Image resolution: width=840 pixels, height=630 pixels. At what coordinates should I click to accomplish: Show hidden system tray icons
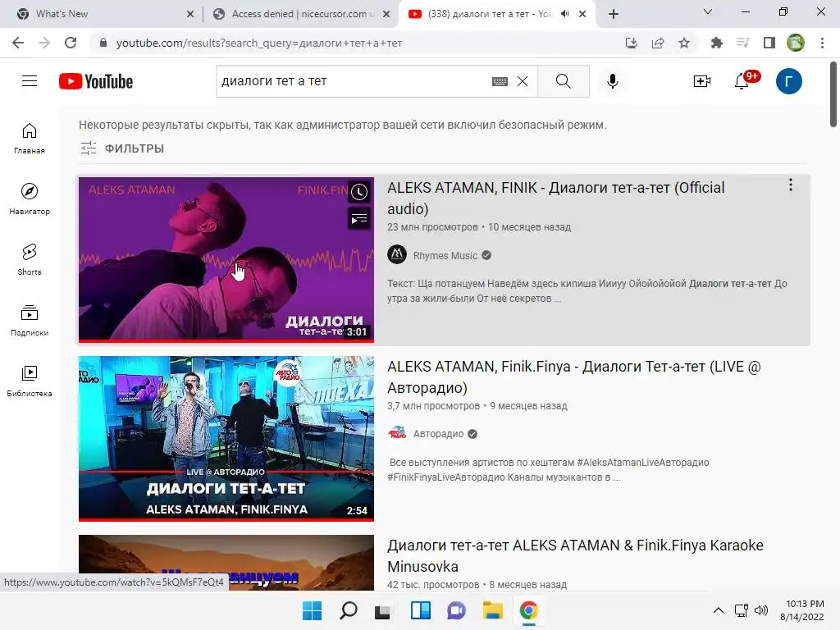719,610
